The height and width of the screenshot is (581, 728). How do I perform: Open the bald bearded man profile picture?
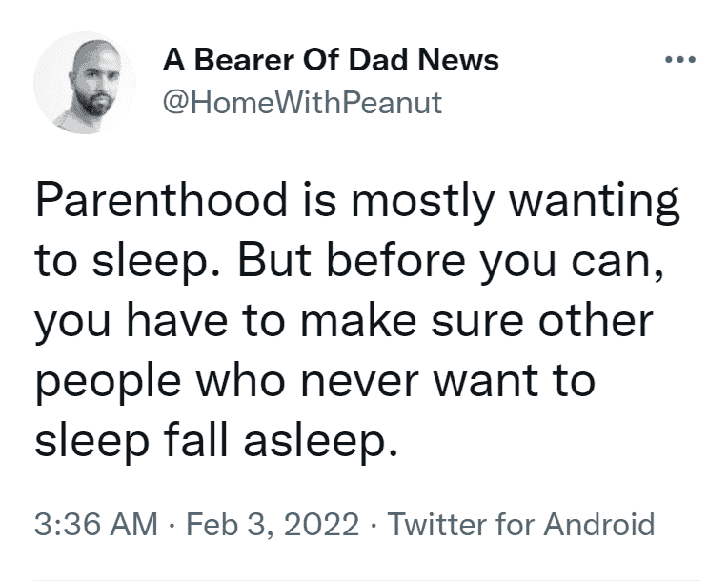85,83
